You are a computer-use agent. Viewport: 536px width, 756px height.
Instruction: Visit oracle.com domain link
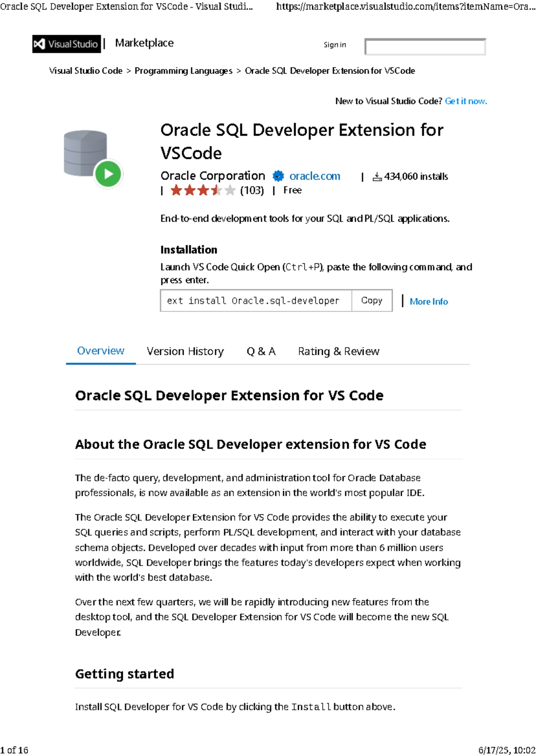click(315, 176)
